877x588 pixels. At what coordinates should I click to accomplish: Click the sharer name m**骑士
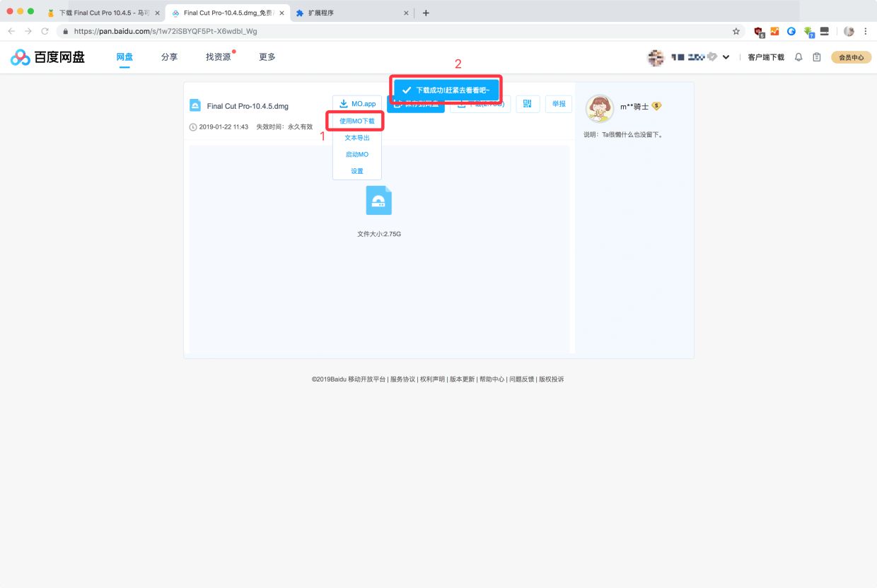click(634, 107)
